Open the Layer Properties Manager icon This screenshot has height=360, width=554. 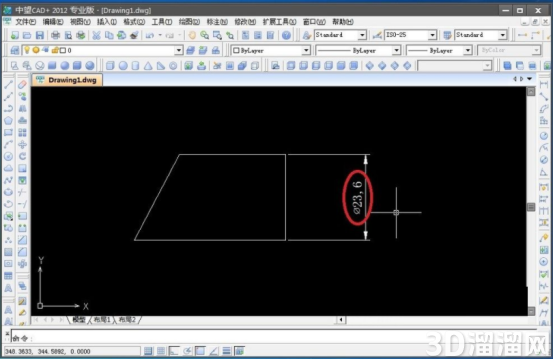click(x=14, y=50)
